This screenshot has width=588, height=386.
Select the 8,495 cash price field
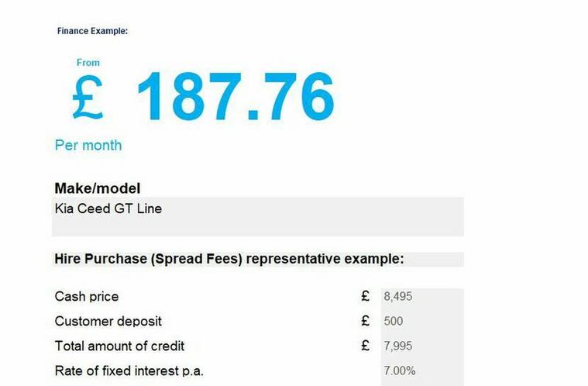(x=422, y=296)
